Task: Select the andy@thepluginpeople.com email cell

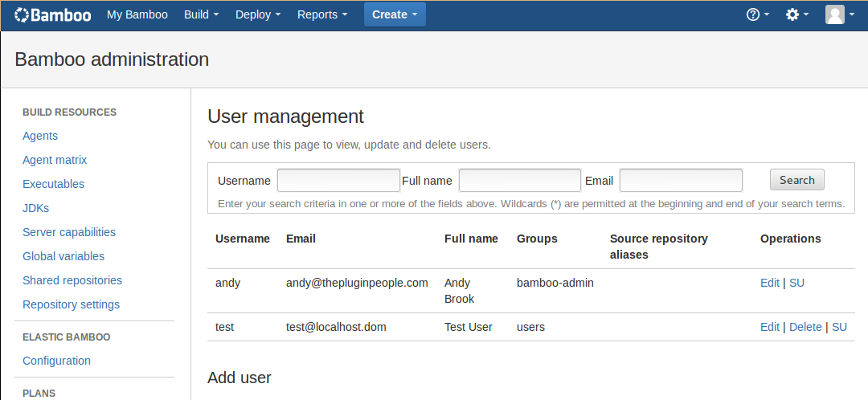Action: 357,283
